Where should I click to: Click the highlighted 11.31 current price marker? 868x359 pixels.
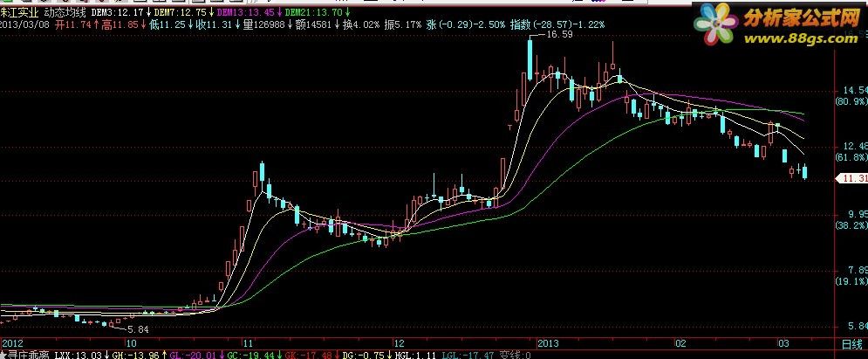coord(852,178)
